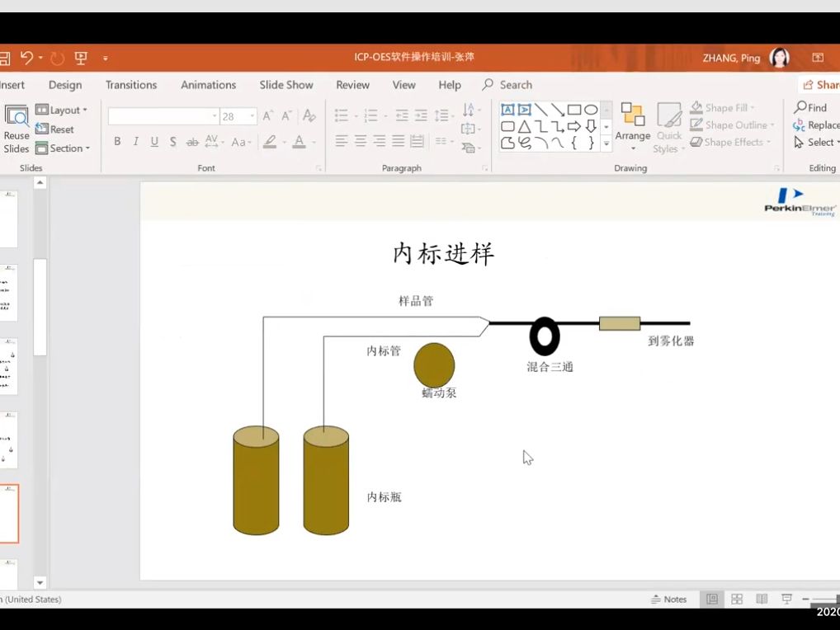Select the Oval shape in gallery

[x=591, y=110]
